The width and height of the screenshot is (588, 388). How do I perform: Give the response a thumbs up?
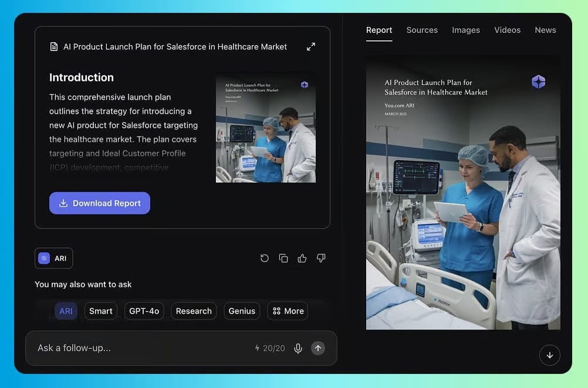[x=302, y=258]
